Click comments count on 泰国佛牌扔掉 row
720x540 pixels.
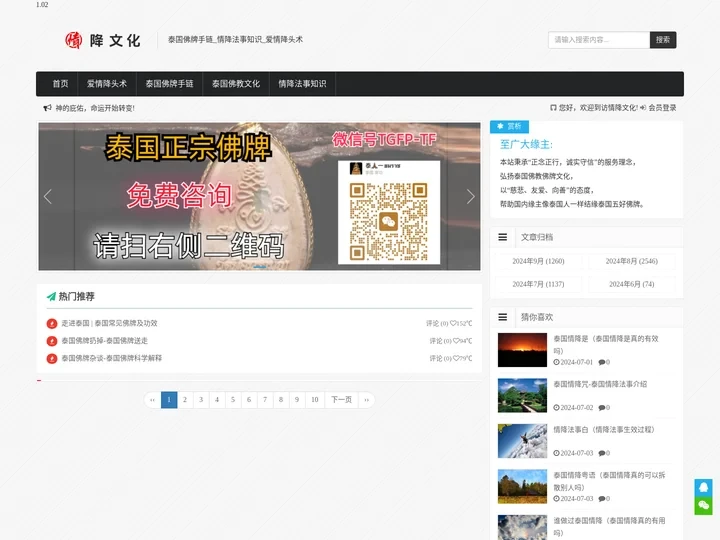pos(439,341)
